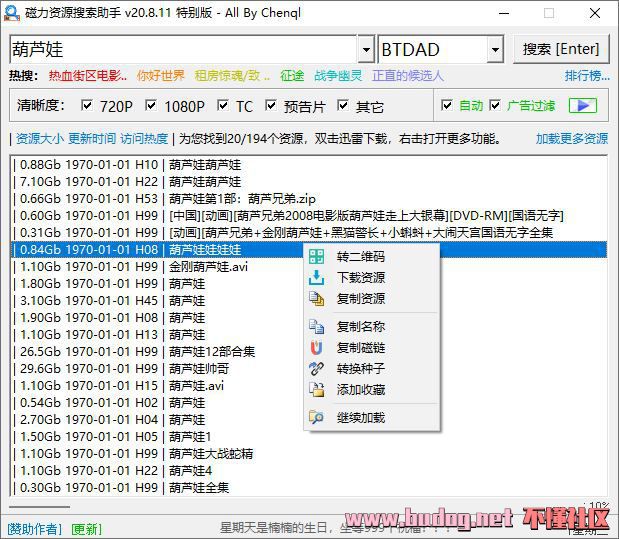Screen dimensions: 619x539
Task: Open the search keyword dropdown arrow
Action: pyautogui.click(x=365, y=49)
